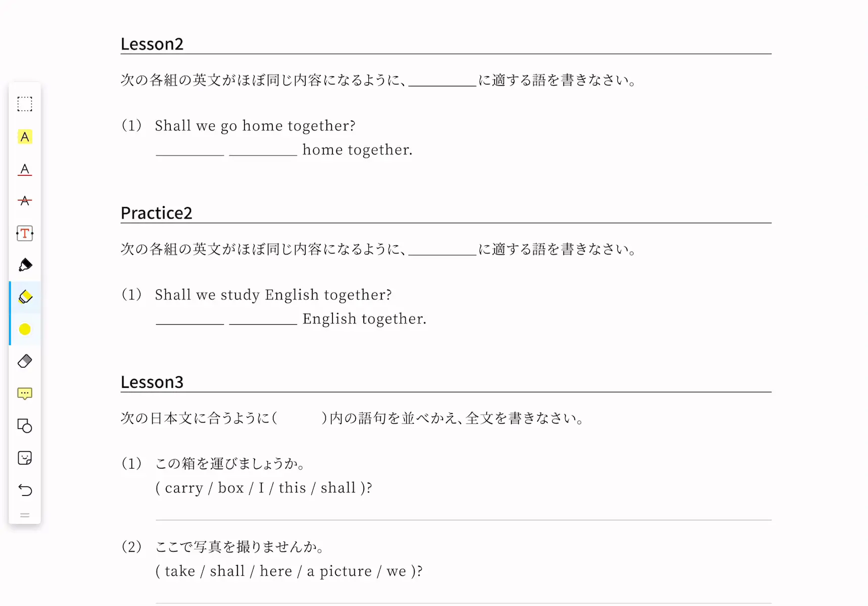The image size is (868, 606).
Task: Click the first blank before 'home together'
Action: pos(190,150)
